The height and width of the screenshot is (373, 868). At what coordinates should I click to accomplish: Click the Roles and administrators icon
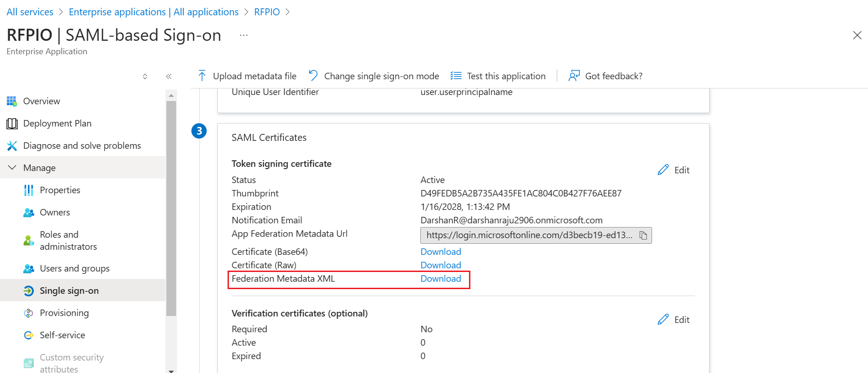pos(29,240)
